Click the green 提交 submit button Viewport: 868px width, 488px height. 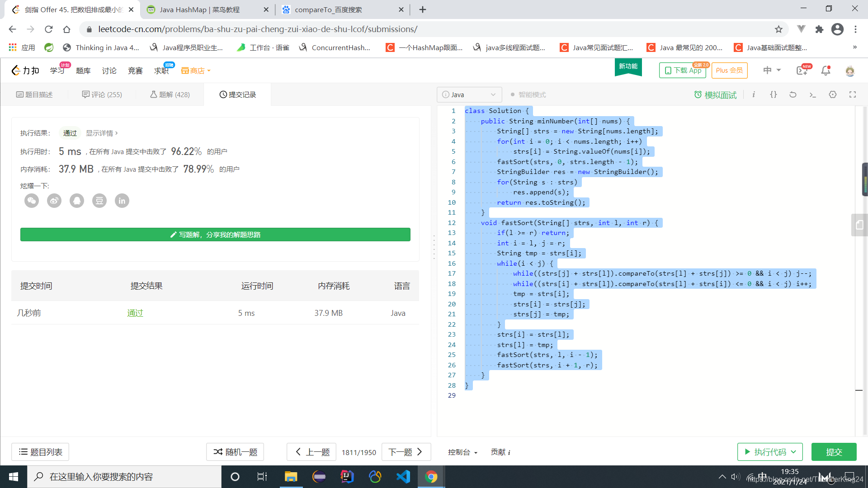[x=834, y=452]
